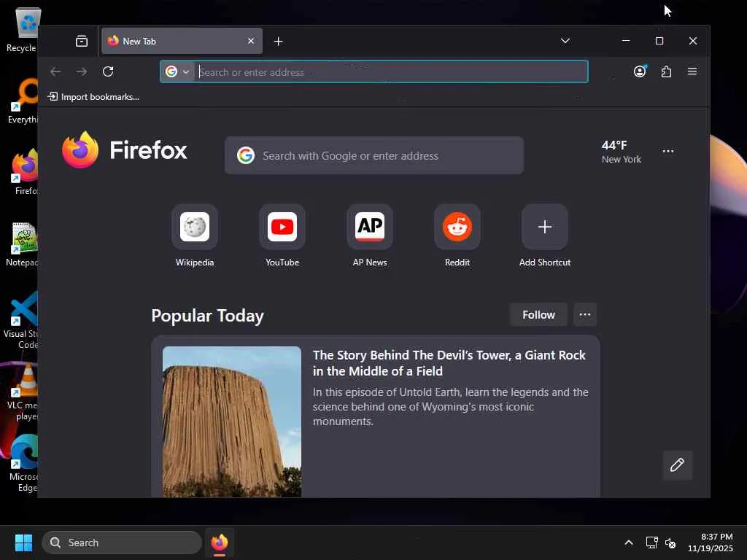Click the taskbar Search box
The width and height of the screenshot is (747, 560).
coord(122,542)
